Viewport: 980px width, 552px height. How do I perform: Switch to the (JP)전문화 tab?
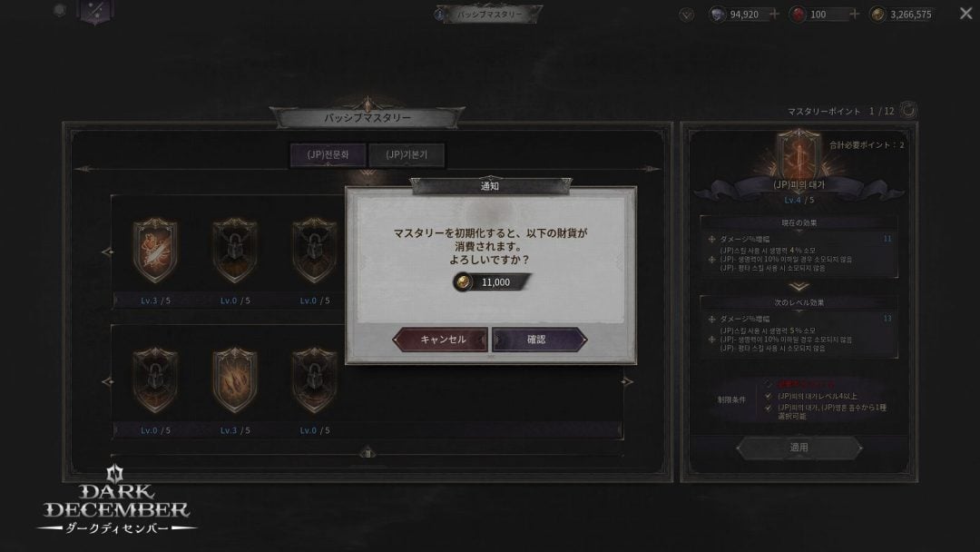[328, 154]
